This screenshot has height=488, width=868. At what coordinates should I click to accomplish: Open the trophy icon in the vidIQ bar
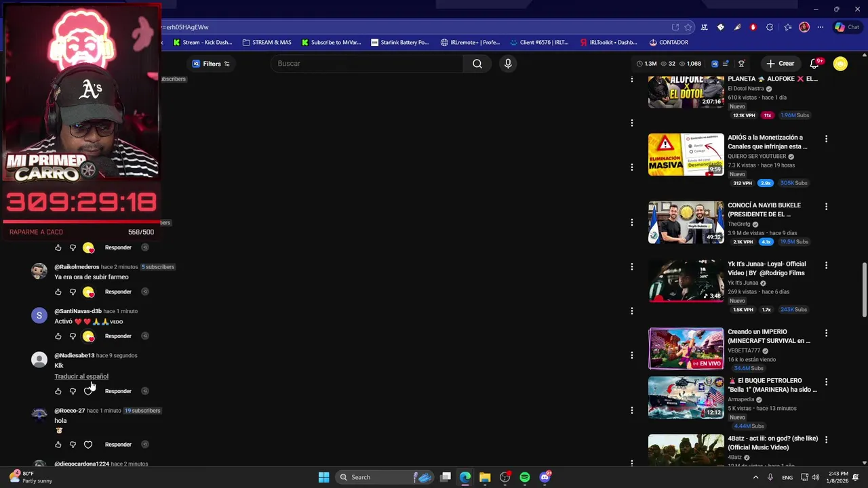(741, 64)
